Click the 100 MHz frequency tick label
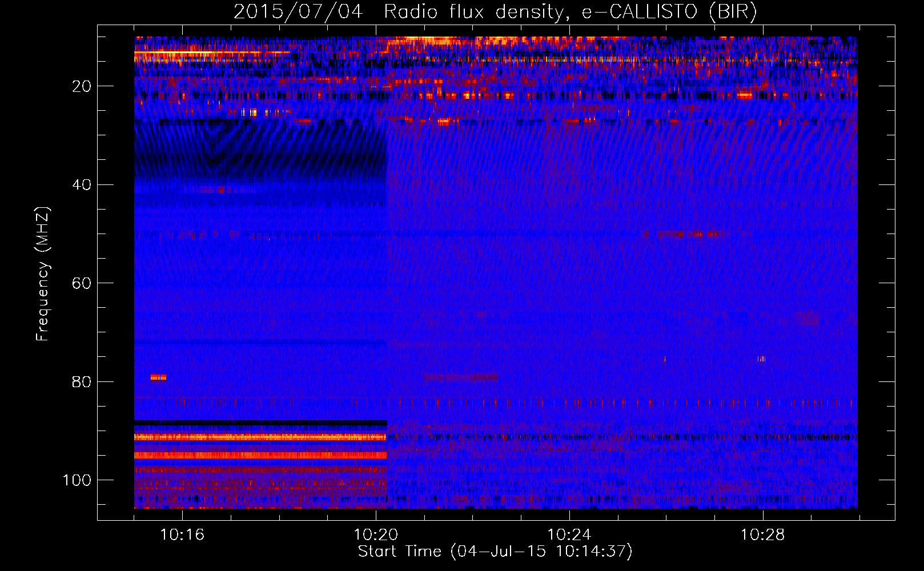Viewport: 924px width, 571px height. (x=77, y=480)
